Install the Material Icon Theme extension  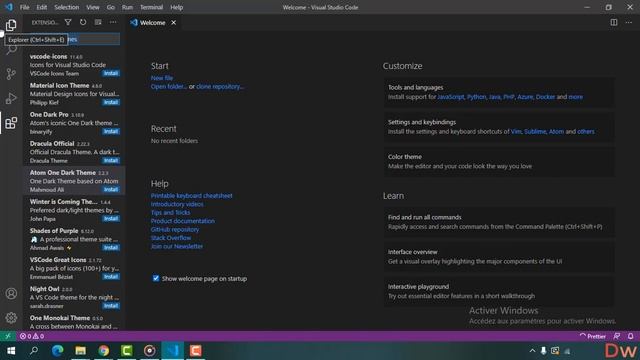111,102
